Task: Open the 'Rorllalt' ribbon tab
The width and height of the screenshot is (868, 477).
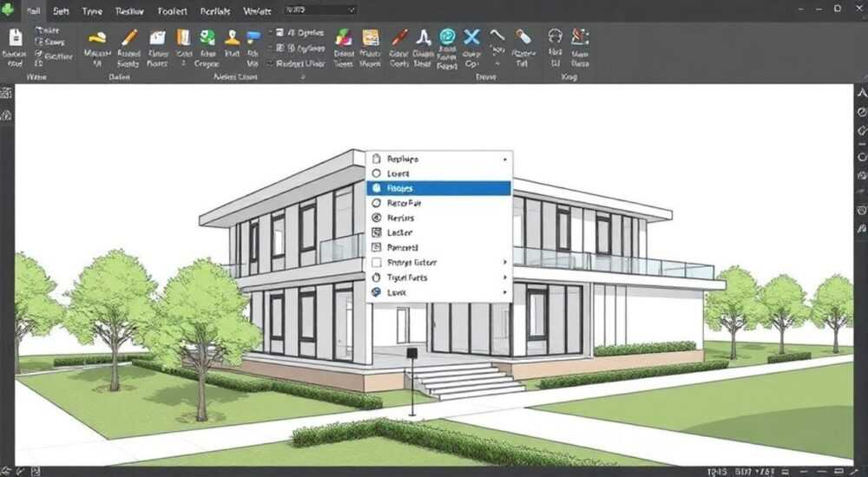Action: (215, 11)
